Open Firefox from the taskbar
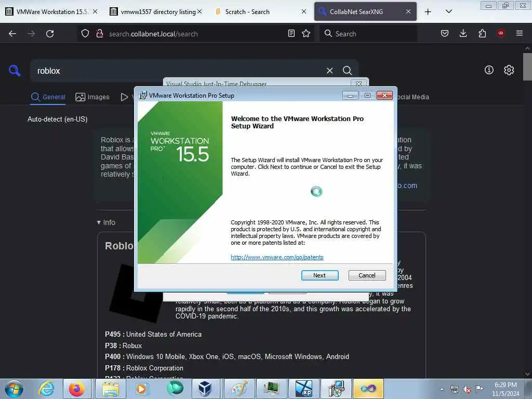Image resolution: width=532 pixels, height=399 pixels. pyautogui.click(x=77, y=389)
